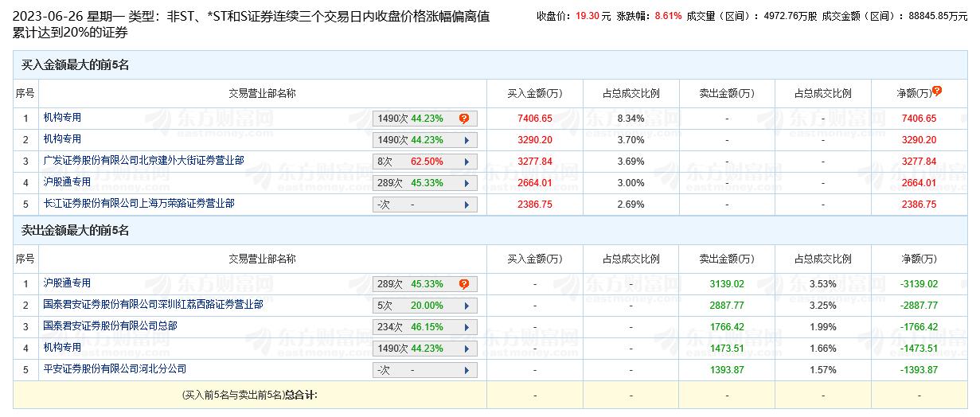Expand the arrow beside 289次 45.33% in buy table
Viewport: 980px width, 417px height.
[x=466, y=183]
